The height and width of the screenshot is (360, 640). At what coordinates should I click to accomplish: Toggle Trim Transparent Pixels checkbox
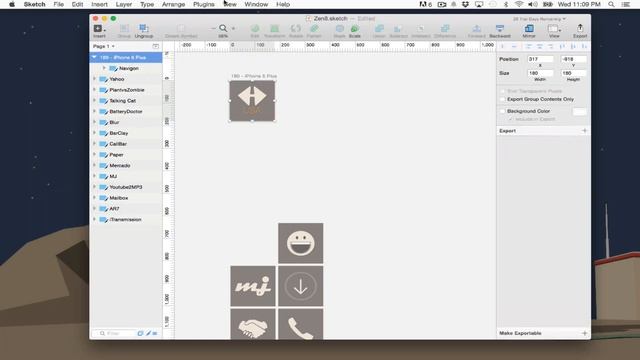coord(502,91)
